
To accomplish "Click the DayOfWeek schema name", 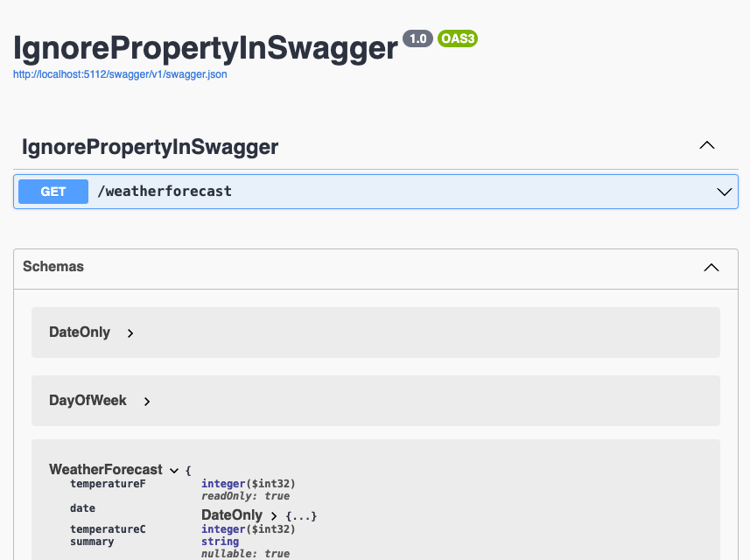I will coord(88,401).
